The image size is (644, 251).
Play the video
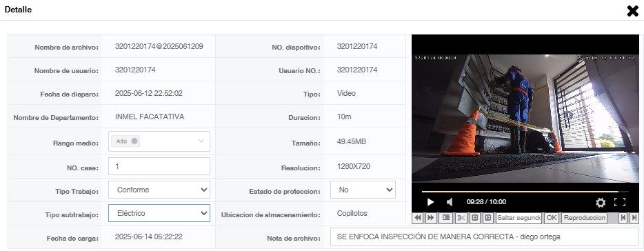tap(430, 202)
